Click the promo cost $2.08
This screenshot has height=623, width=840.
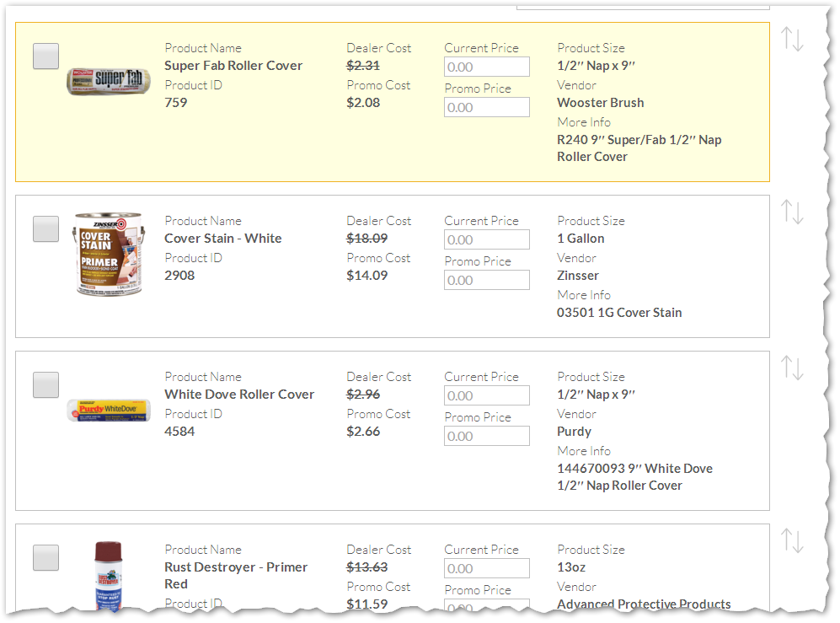tap(363, 102)
